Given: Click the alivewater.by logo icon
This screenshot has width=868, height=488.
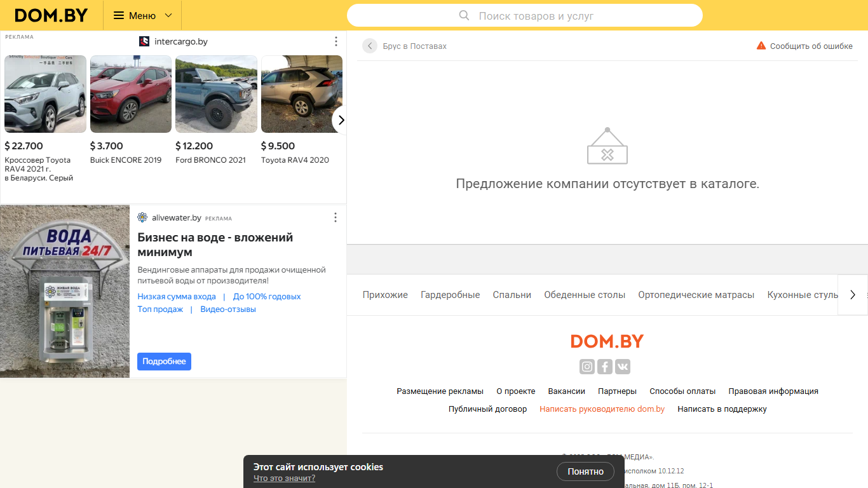Looking at the screenshot, I should 142,217.
